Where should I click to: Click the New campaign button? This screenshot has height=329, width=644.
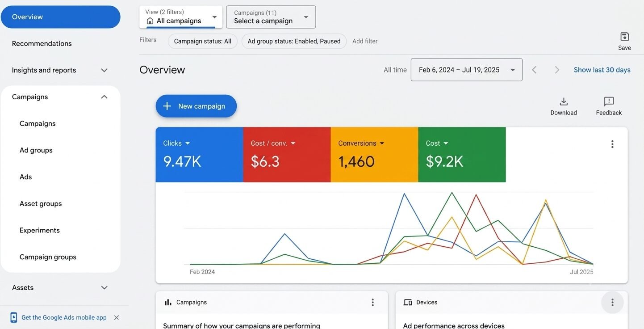(196, 106)
